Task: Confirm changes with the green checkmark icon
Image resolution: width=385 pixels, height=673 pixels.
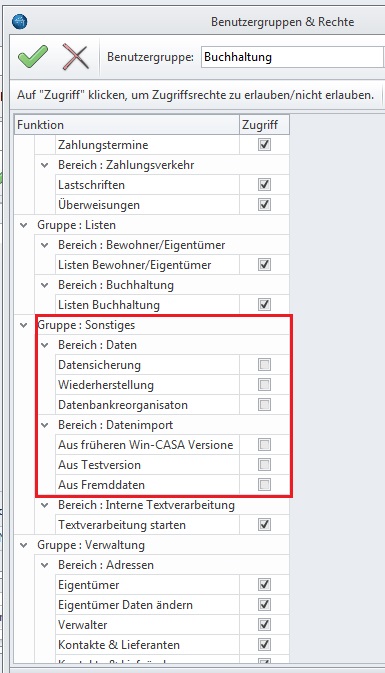Action: (x=33, y=57)
